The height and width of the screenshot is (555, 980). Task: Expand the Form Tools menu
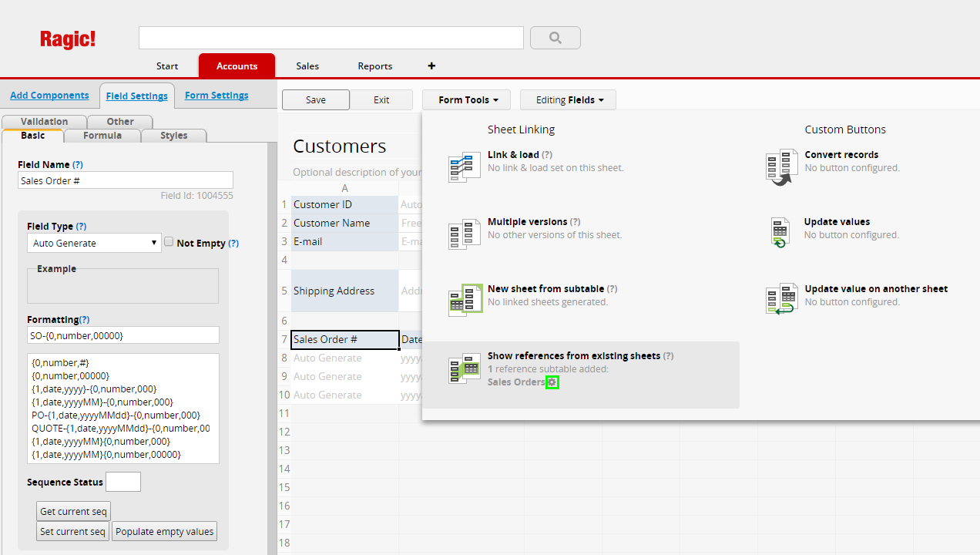tap(465, 99)
